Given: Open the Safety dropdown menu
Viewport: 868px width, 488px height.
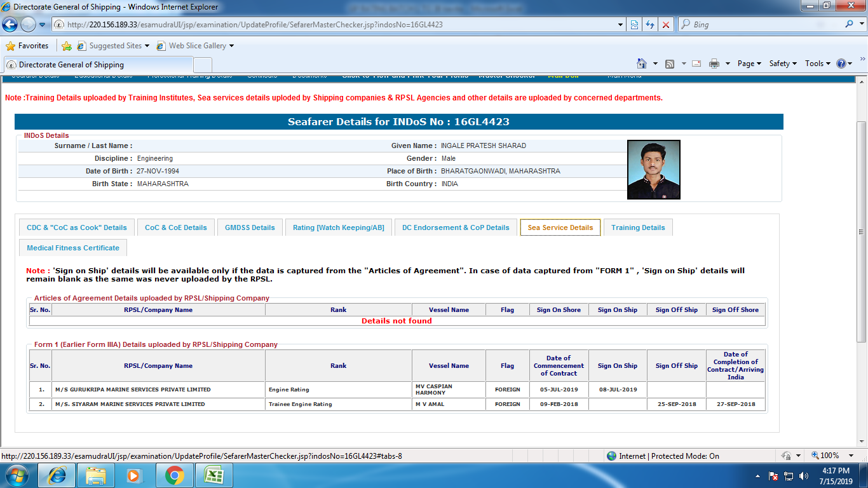Looking at the screenshot, I should point(783,64).
